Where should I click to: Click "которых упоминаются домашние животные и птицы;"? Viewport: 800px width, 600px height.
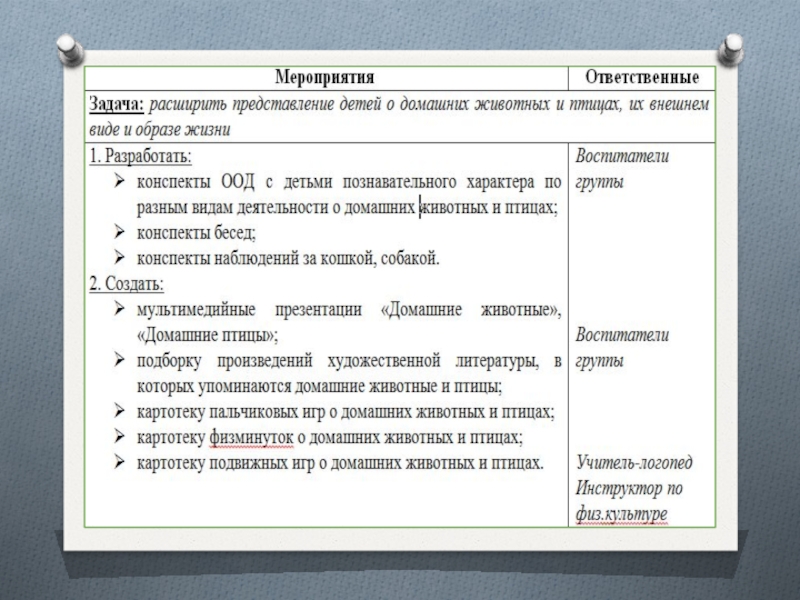[319, 386]
